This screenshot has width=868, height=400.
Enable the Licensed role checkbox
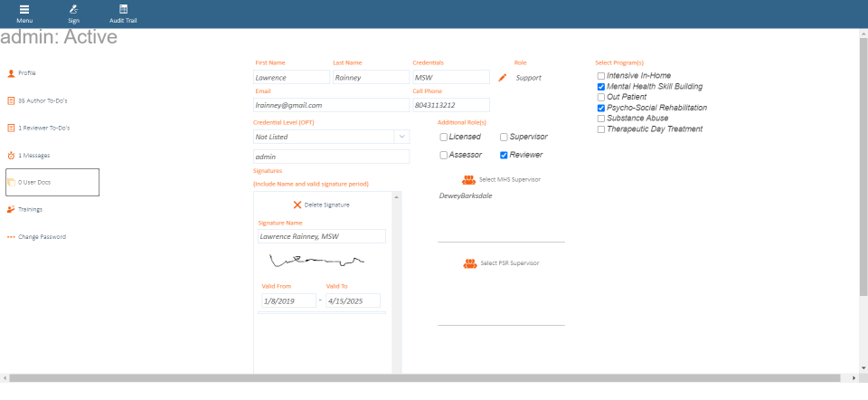pos(444,137)
